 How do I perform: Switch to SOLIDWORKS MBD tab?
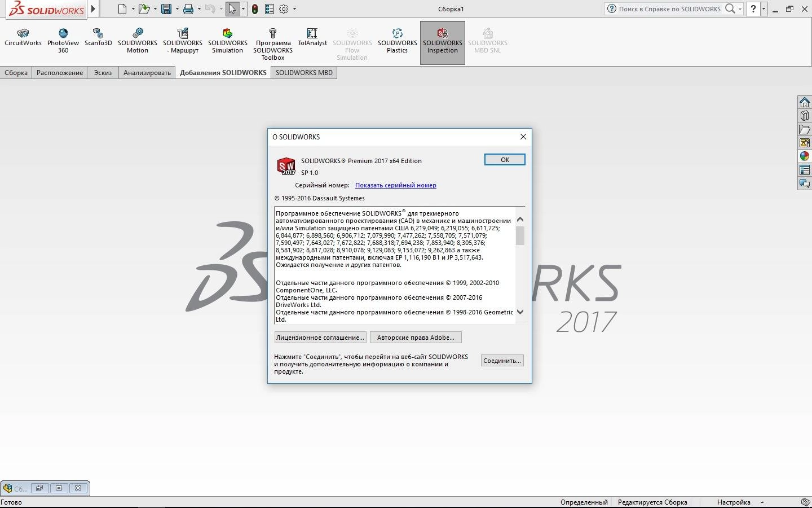[304, 73]
